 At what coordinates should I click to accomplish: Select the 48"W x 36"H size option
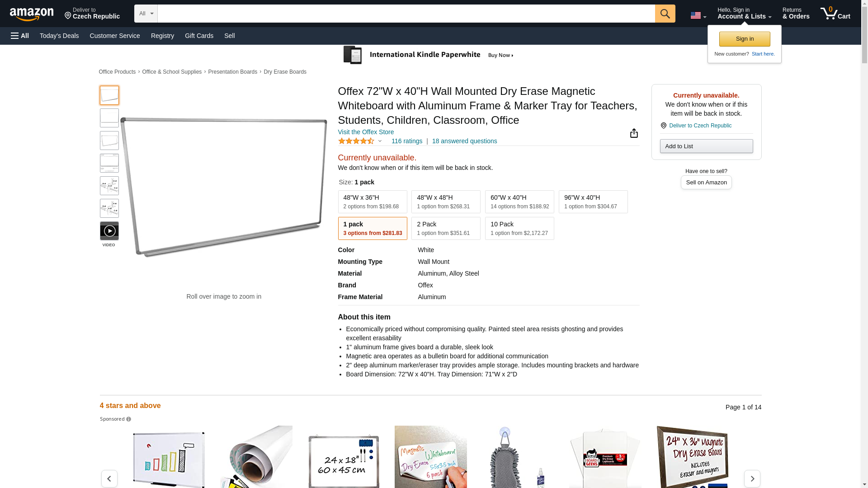pos(372,202)
